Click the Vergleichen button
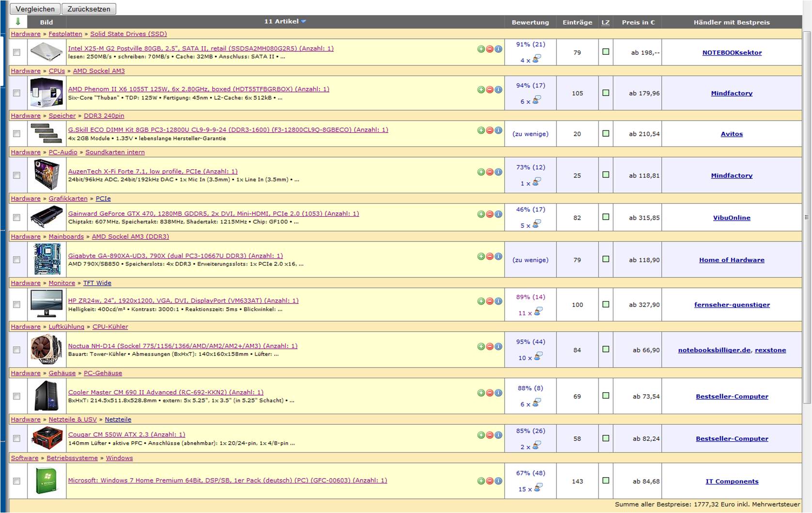812x513 pixels. 35,9
